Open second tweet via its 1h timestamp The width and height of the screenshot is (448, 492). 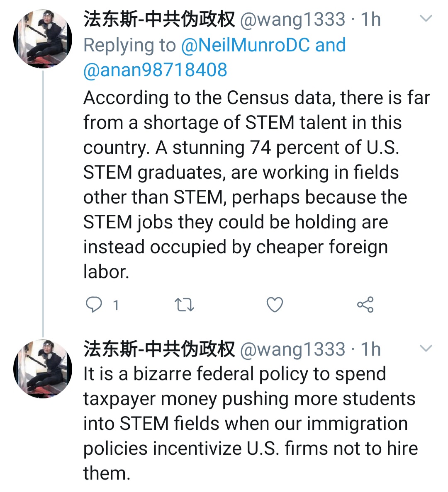[370, 349]
